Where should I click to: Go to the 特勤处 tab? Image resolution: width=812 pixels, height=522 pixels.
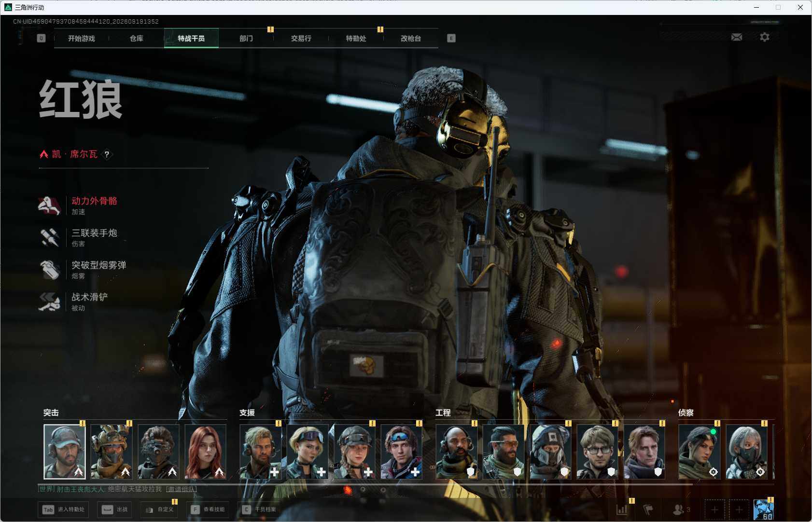[356, 39]
